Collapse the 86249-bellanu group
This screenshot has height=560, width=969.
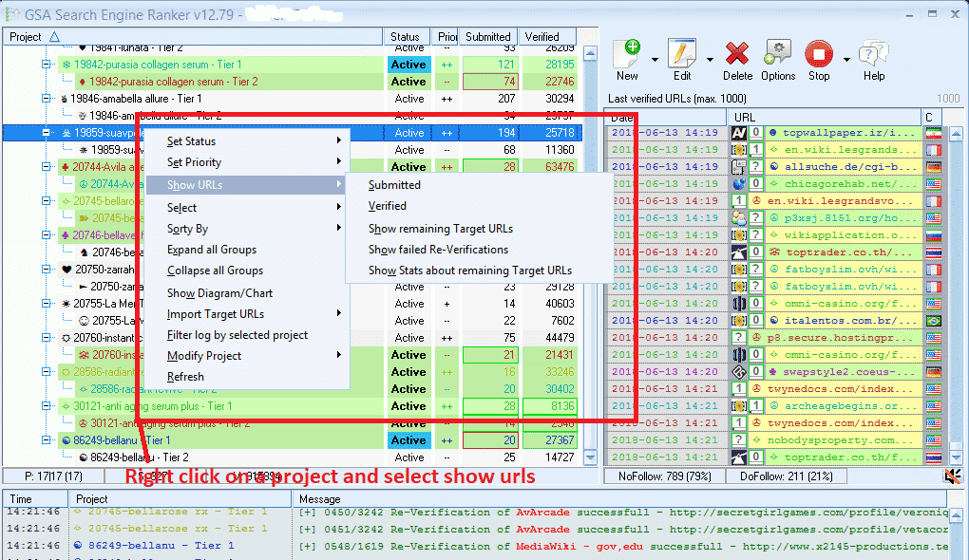tap(46, 440)
